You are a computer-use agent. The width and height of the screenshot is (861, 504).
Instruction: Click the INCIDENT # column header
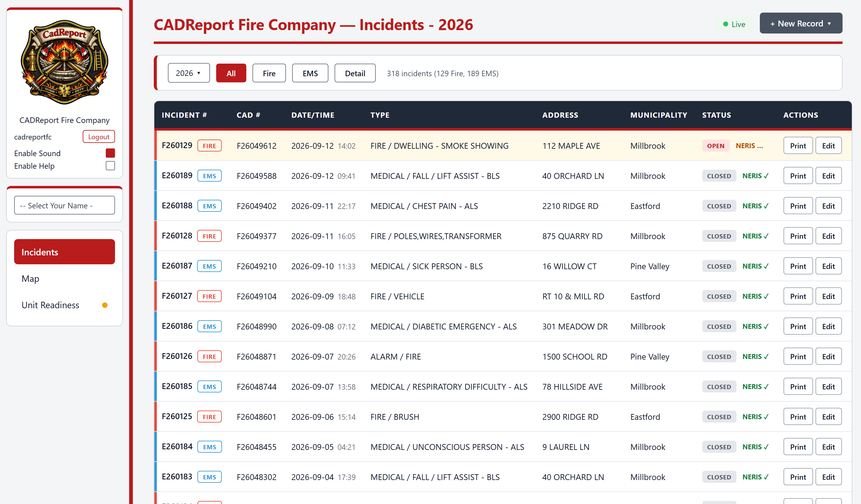[184, 115]
